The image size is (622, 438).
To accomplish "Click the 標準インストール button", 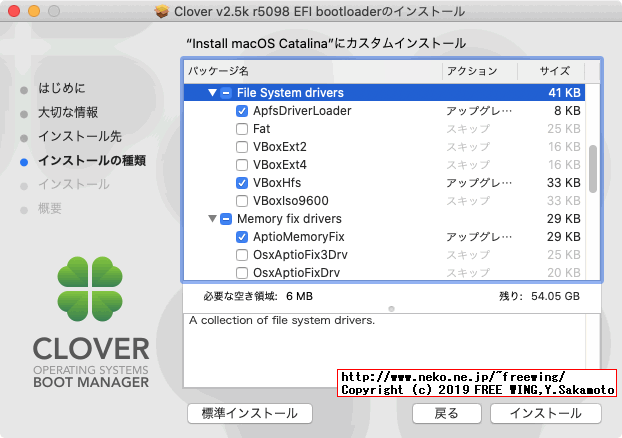I will click(x=250, y=413).
